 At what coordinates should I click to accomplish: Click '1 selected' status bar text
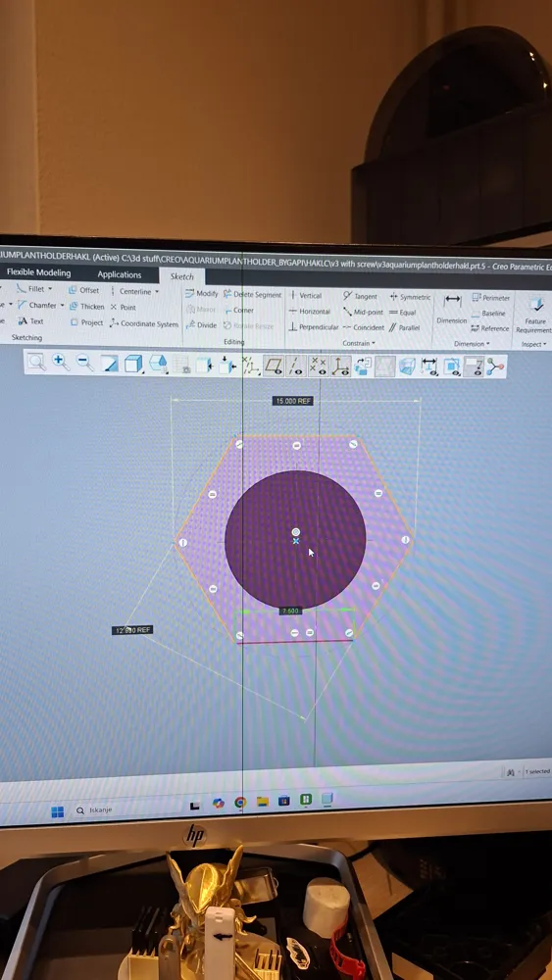[x=537, y=772]
